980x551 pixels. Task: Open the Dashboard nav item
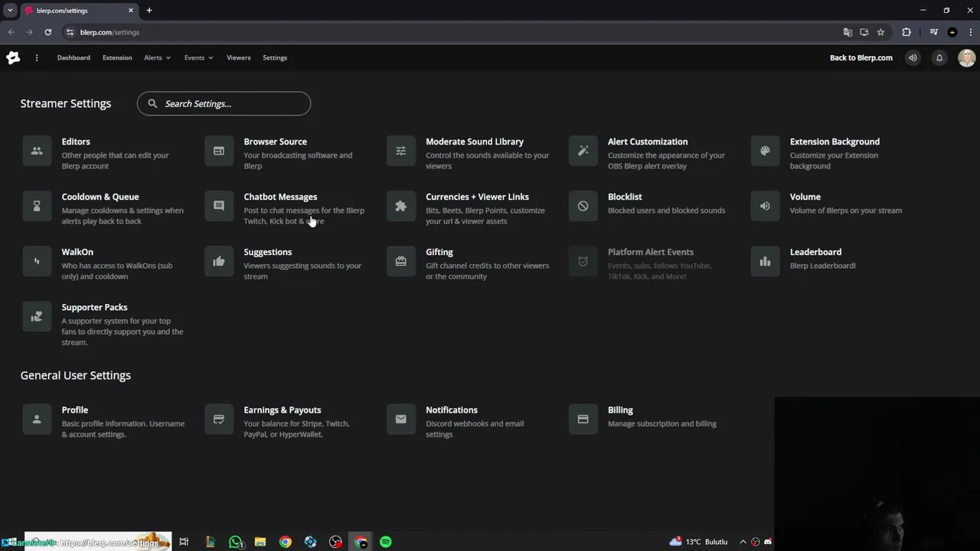[73, 57]
